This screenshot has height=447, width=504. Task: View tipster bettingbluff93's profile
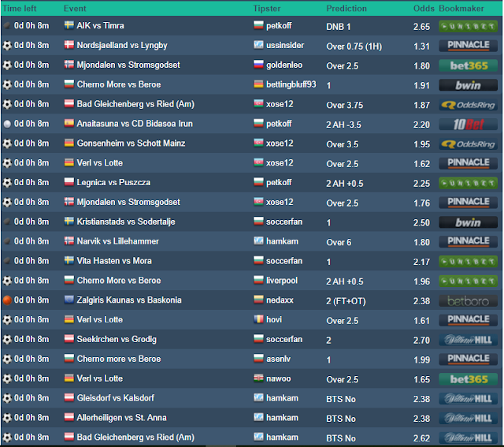(x=291, y=84)
